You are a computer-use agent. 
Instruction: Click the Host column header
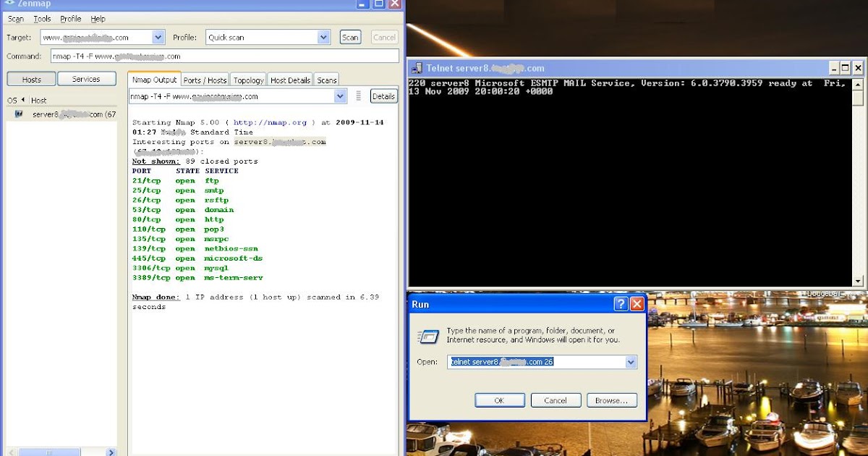[39, 100]
